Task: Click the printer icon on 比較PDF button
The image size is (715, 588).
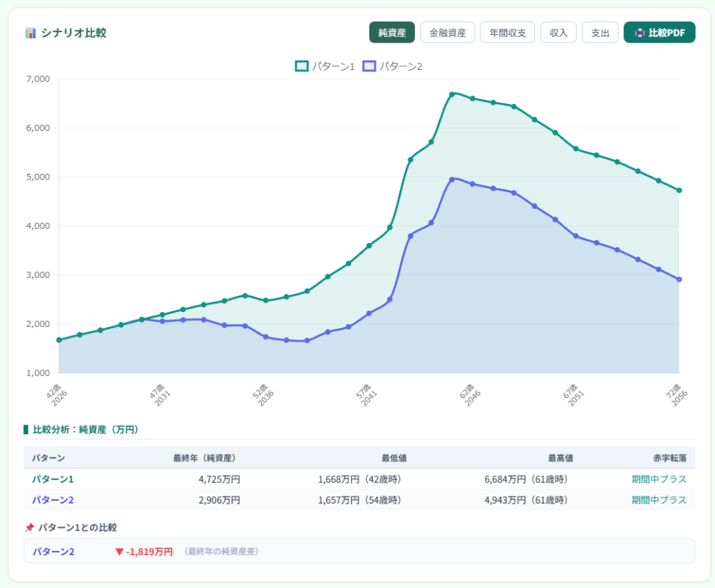Action: [640, 33]
